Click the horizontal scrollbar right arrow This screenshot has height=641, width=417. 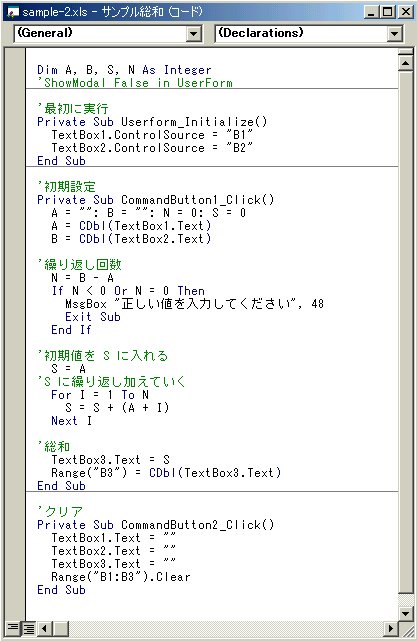pyautogui.click(x=391, y=628)
